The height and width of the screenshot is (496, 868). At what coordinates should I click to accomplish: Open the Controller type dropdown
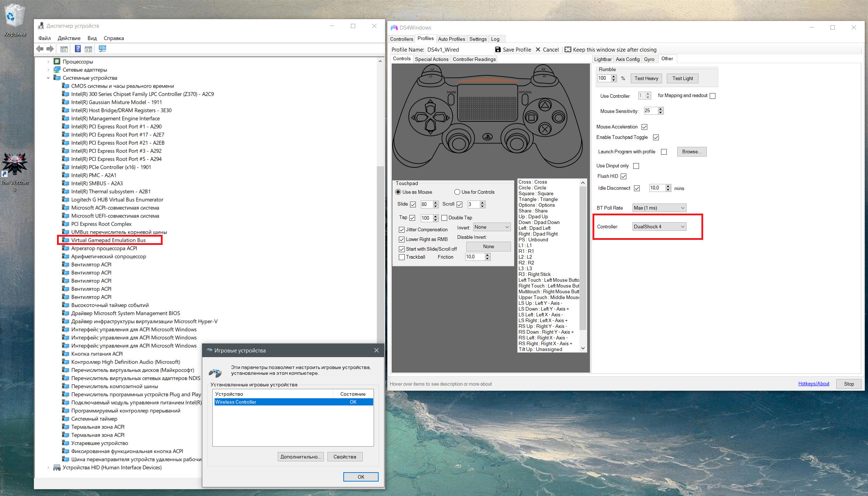pos(659,227)
